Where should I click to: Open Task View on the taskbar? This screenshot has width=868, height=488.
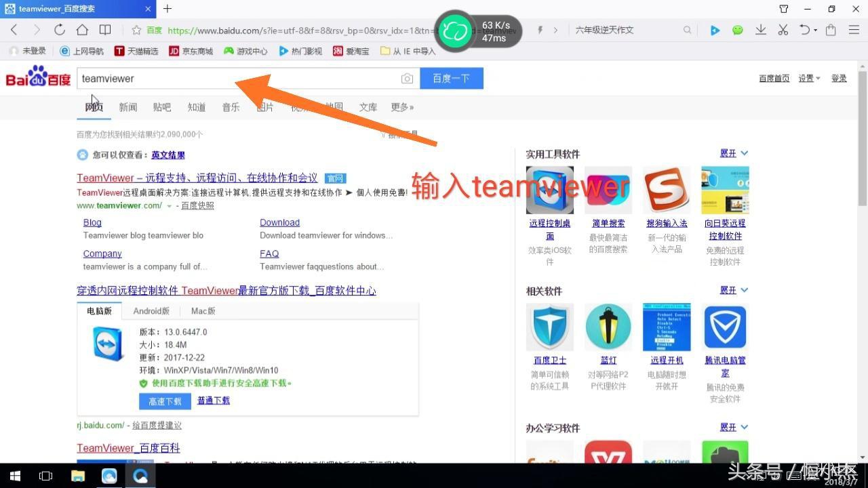[45, 476]
